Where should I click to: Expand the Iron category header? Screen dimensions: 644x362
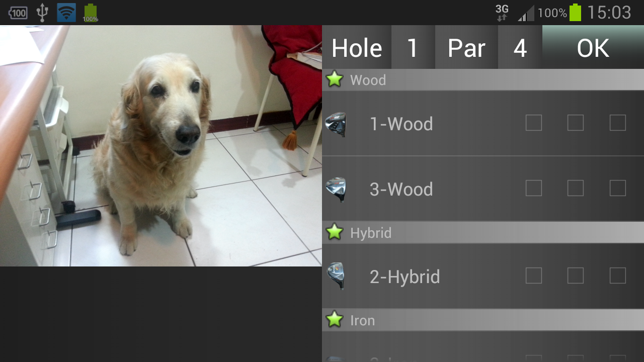(x=483, y=320)
